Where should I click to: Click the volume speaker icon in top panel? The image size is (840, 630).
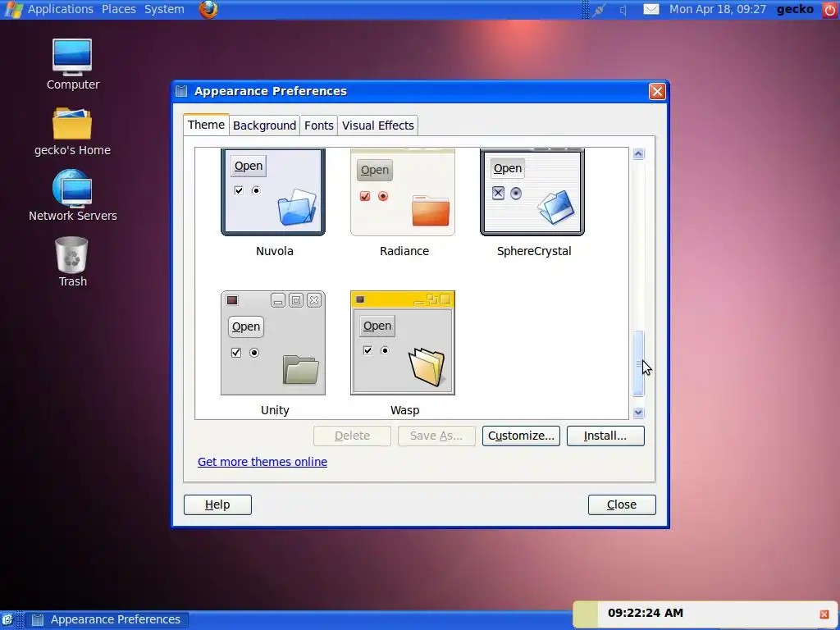(x=623, y=10)
